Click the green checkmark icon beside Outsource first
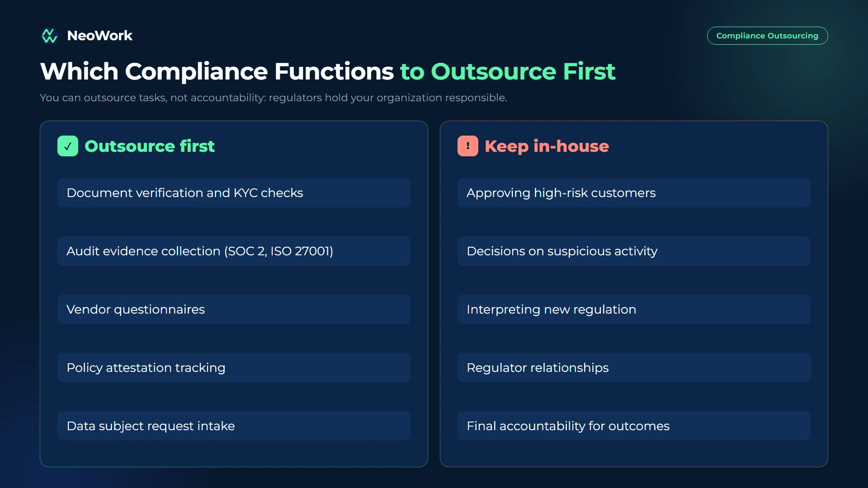The image size is (868, 488). (x=68, y=146)
